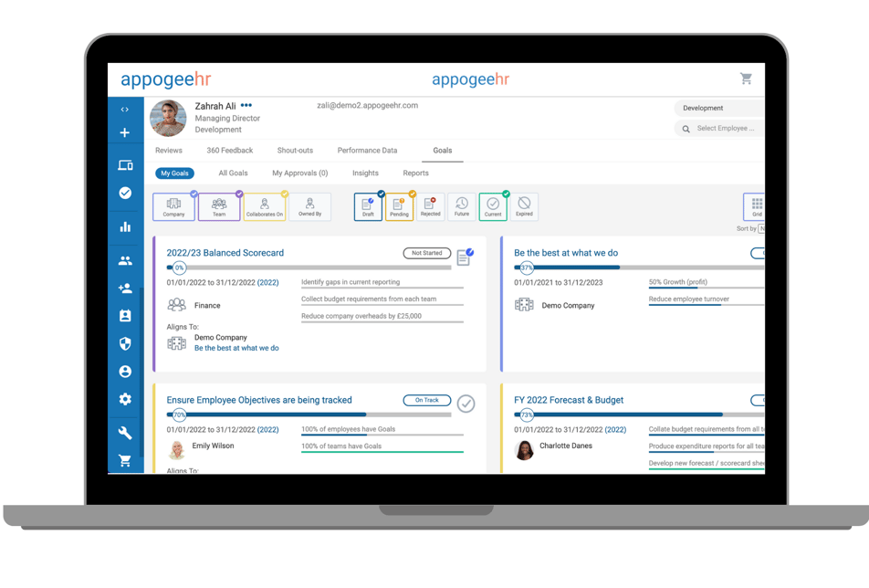869x588 pixels.
Task: Click the appogeehr logo at top left
Action: [166, 79]
